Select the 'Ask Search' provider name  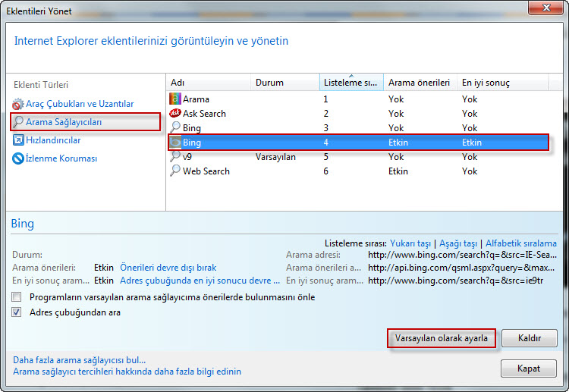pos(204,114)
